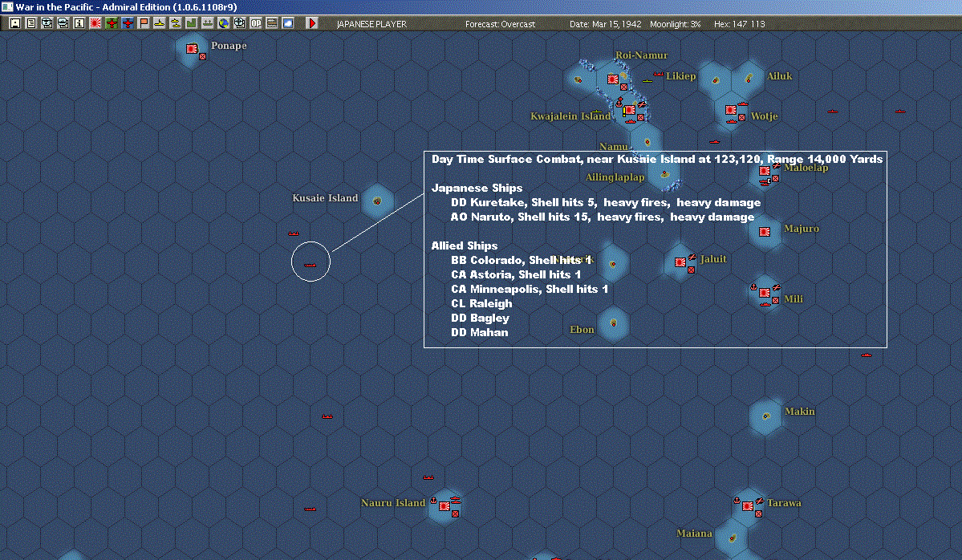This screenshot has width=962, height=560.
Task: Select the Ponape Japanese base flag
Action: [192, 48]
